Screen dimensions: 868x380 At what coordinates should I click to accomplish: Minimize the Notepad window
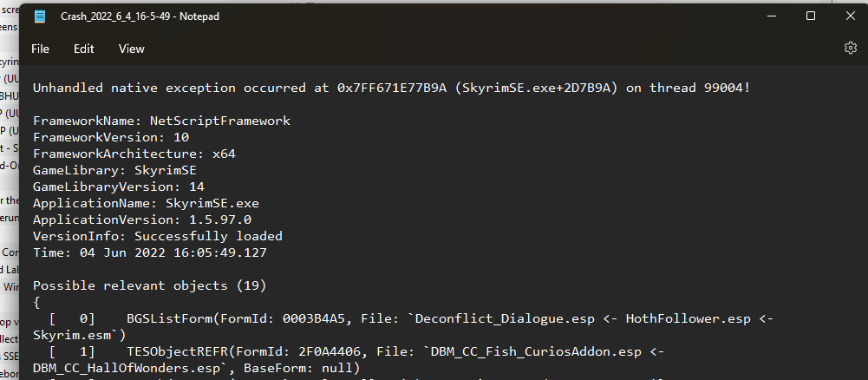pos(771,16)
